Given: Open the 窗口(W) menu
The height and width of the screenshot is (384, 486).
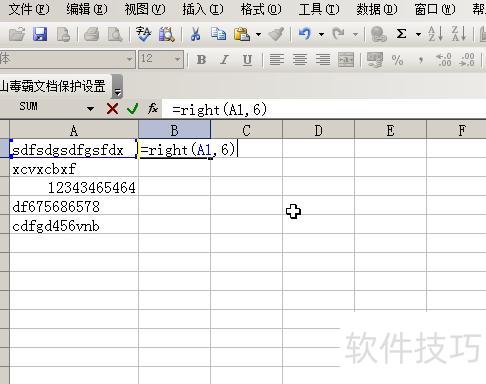Looking at the screenshot, I should 435,9.
